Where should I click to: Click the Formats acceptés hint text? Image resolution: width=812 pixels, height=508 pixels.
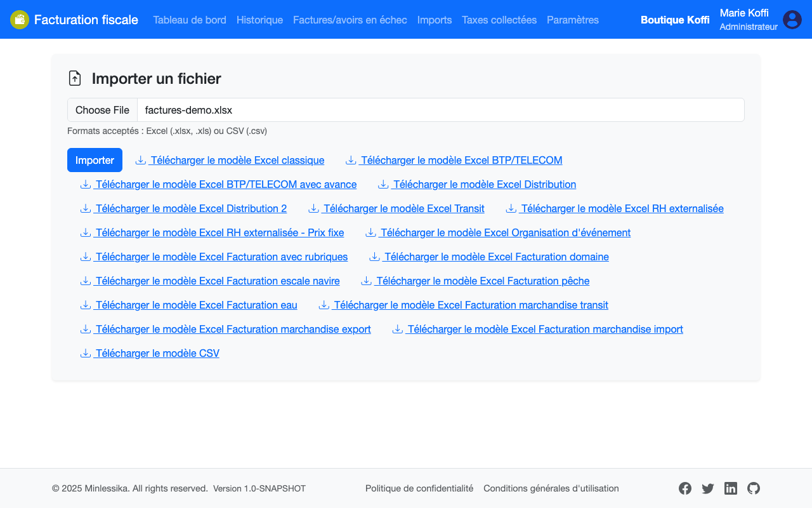tap(167, 131)
